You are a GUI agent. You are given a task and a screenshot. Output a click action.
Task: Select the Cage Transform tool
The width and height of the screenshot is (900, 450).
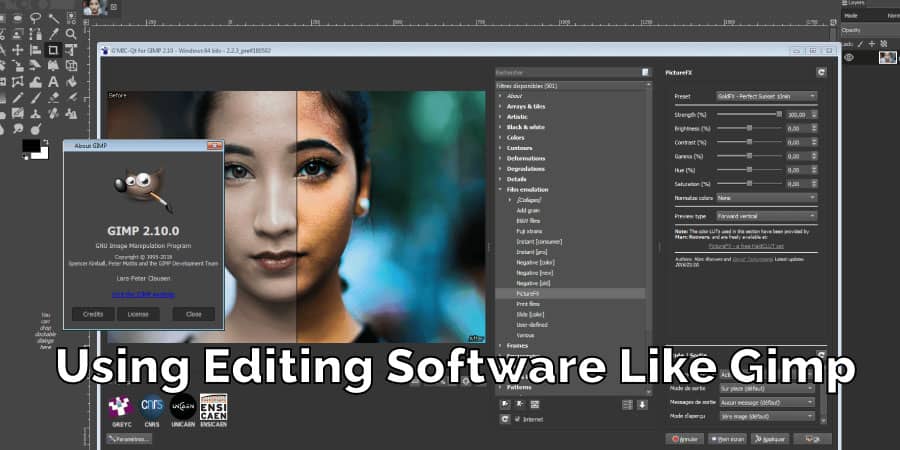(x=18, y=82)
